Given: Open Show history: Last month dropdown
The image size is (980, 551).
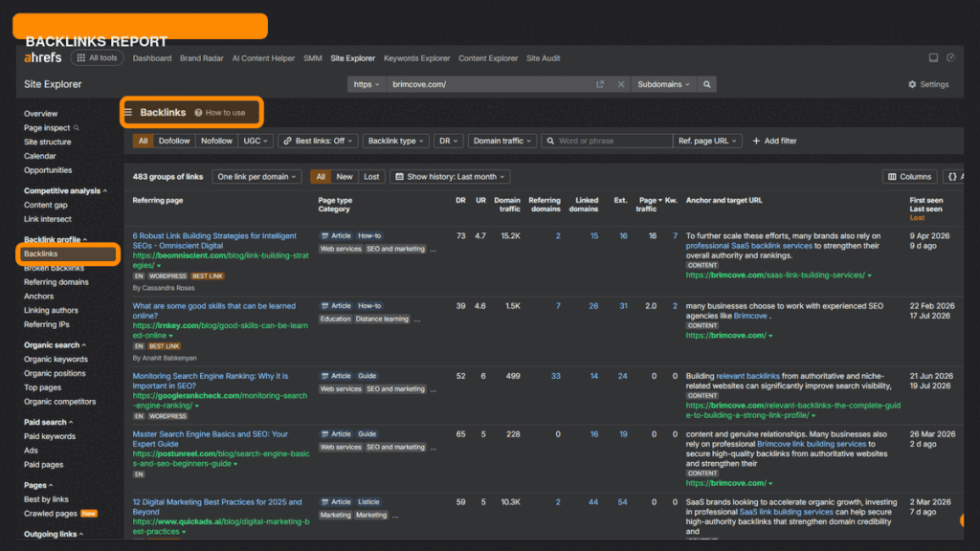Looking at the screenshot, I should 450,177.
